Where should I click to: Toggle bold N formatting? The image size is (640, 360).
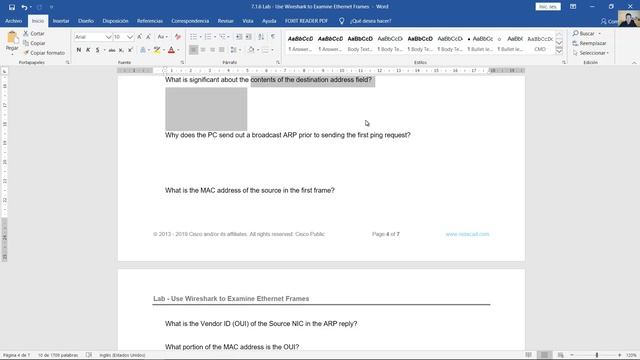tap(79, 50)
